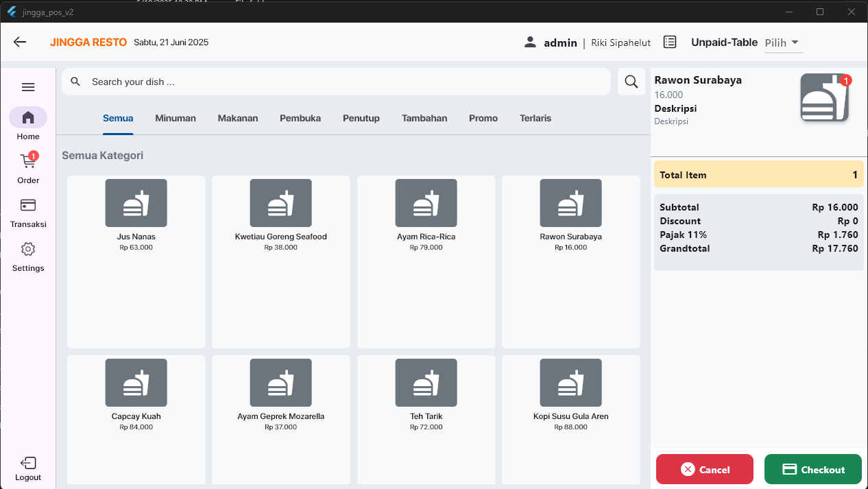The image size is (868, 489).
Task: Click the Checkout button
Action: pyautogui.click(x=813, y=469)
